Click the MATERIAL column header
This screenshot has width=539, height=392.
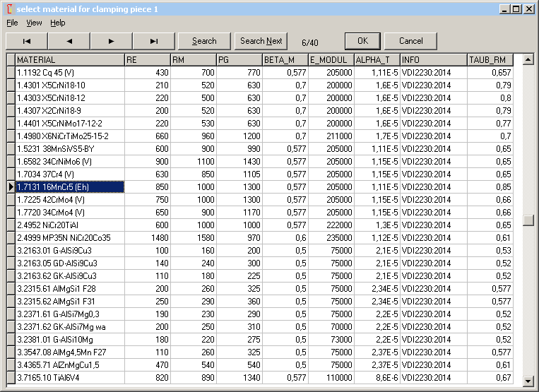tap(69, 60)
